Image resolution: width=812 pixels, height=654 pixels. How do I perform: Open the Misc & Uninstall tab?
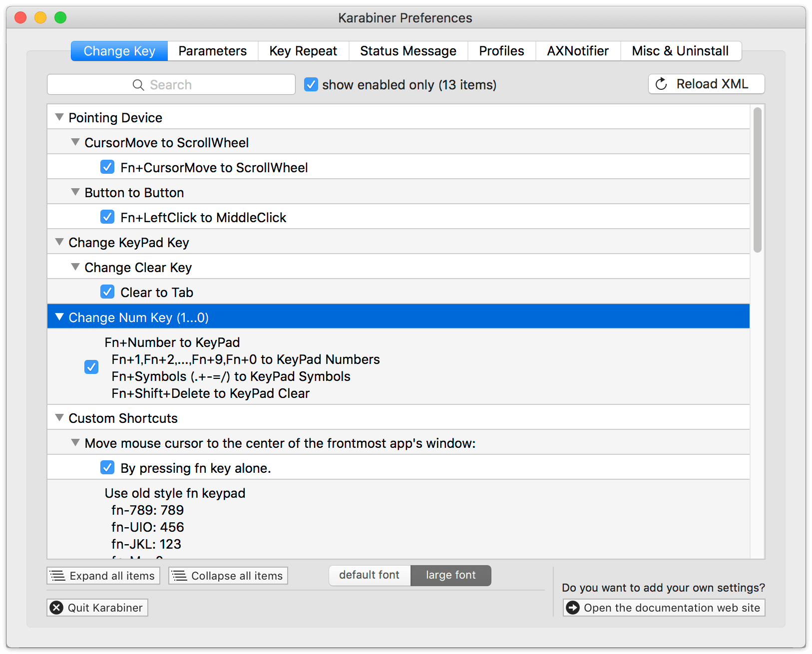click(x=681, y=51)
